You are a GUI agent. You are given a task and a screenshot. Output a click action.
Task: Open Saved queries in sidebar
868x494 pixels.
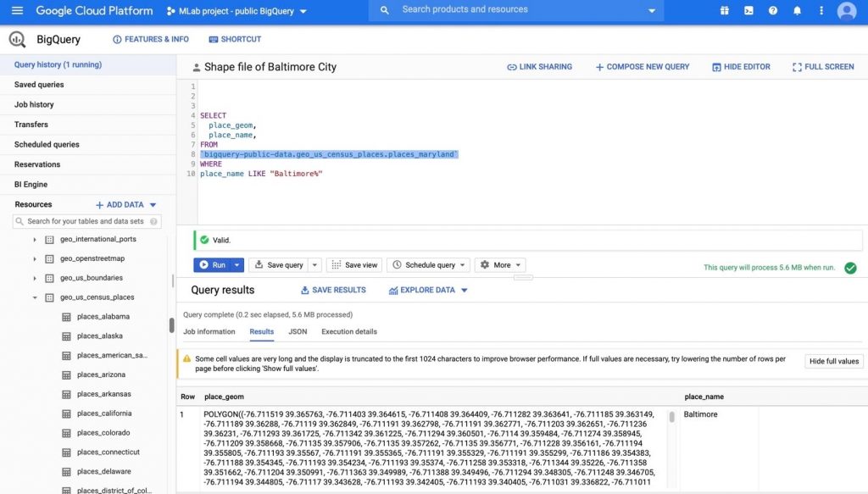point(88,85)
